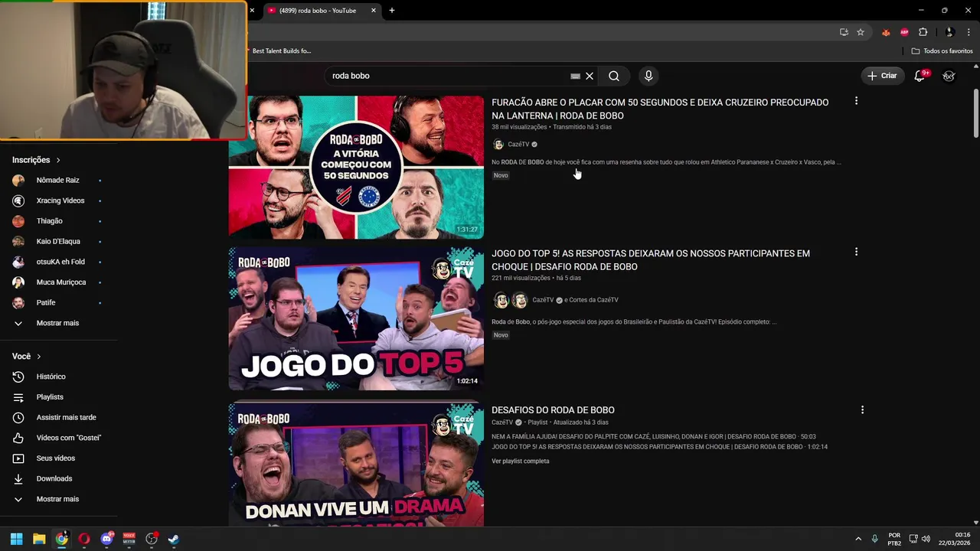Expand the Você section header
The height and width of the screenshot is (551, 980).
click(x=27, y=357)
